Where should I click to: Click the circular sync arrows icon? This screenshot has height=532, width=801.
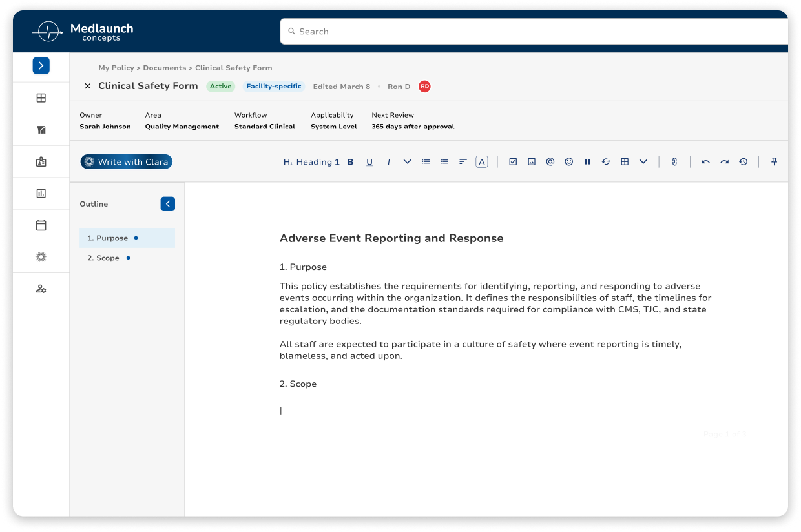tap(606, 162)
